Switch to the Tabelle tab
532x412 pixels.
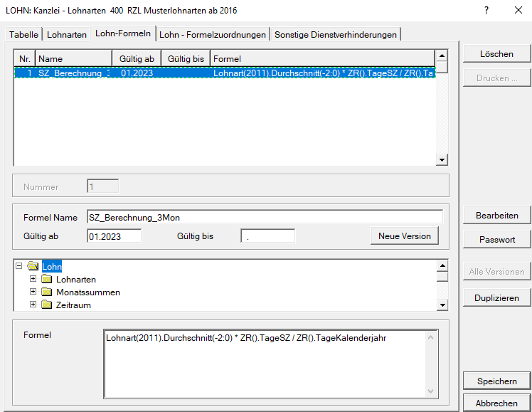pyautogui.click(x=23, y=34)
